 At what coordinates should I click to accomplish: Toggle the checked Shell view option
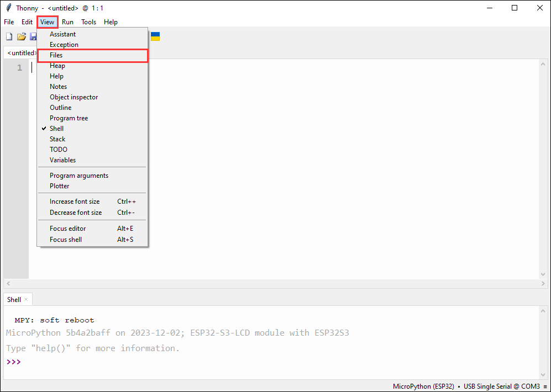tap(56, 129)
